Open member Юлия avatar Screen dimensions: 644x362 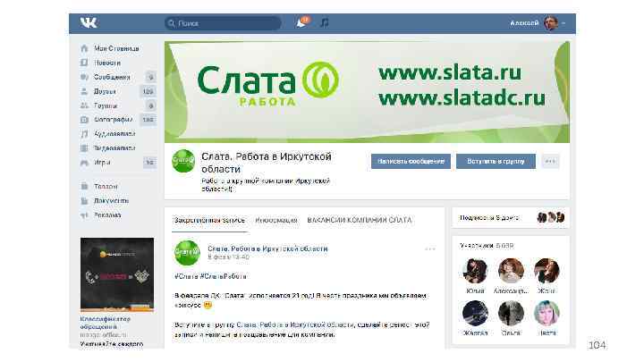pyautogui.click(x=475, y=271)
